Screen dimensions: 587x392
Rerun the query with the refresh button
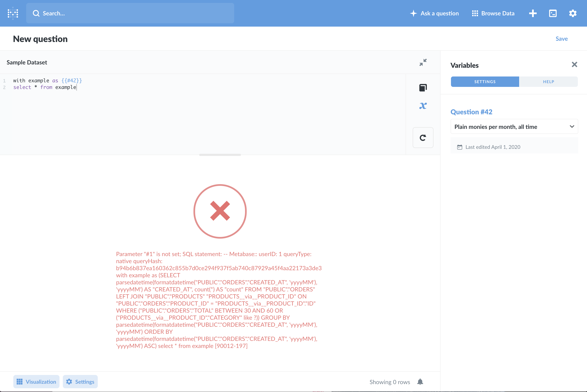tap(423, 138)
